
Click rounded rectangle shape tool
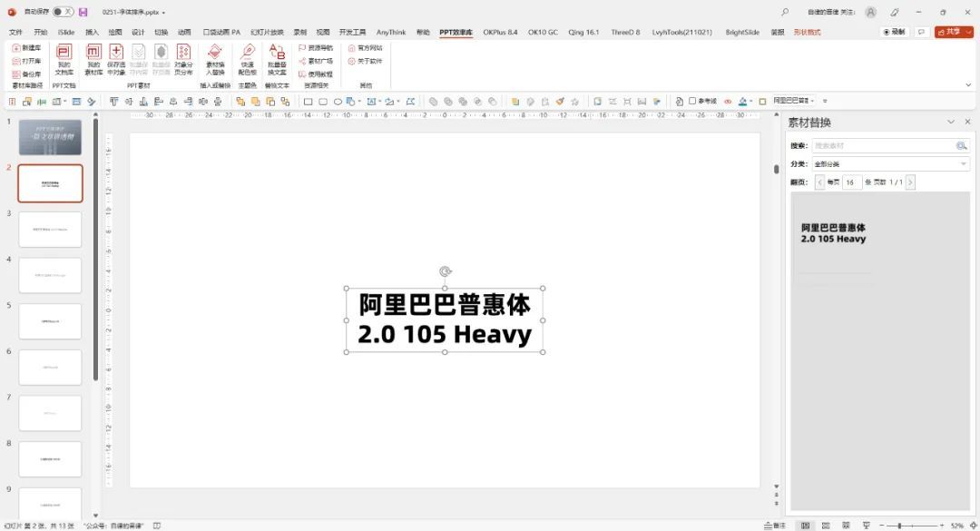[323, 102]
